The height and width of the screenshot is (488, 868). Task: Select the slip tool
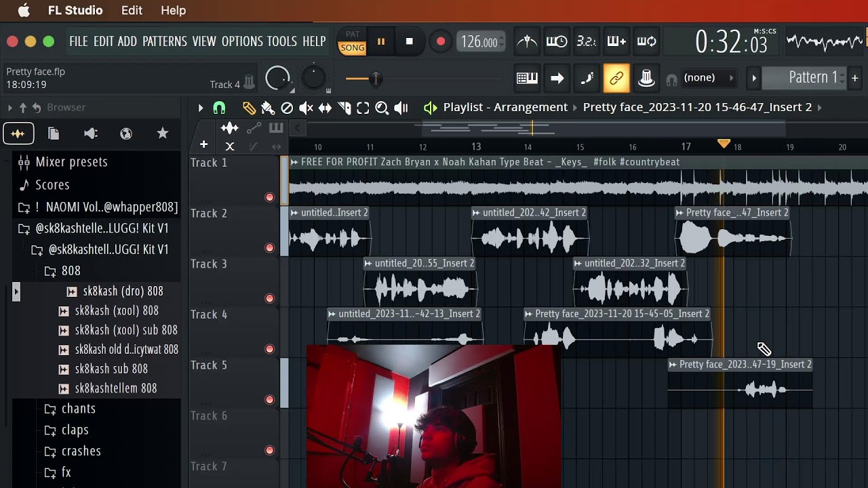(325, 108)
